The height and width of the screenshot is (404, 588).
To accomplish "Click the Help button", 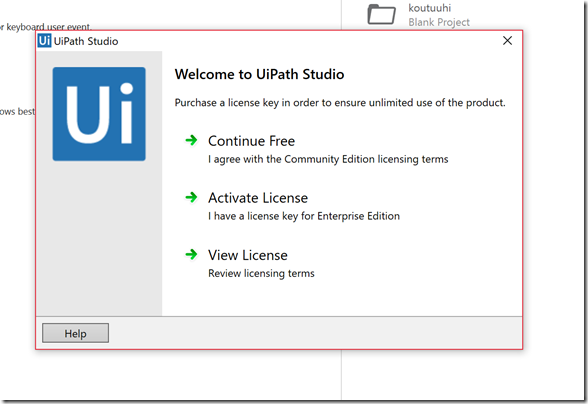I will point(75,333).
